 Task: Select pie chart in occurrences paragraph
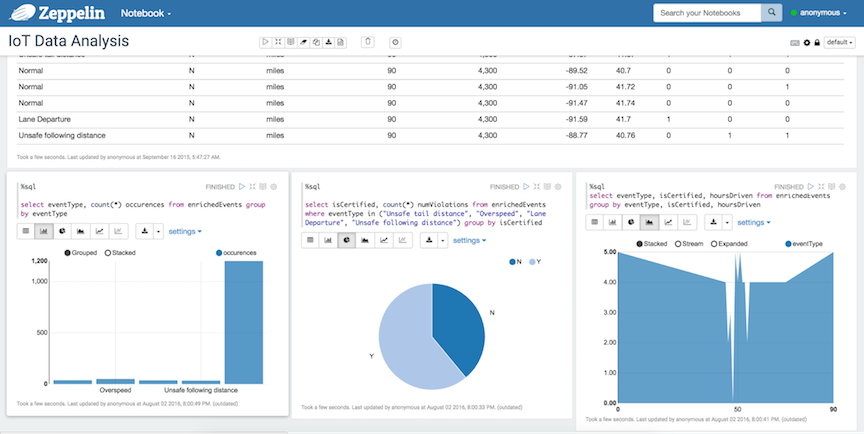coord(62,231)
